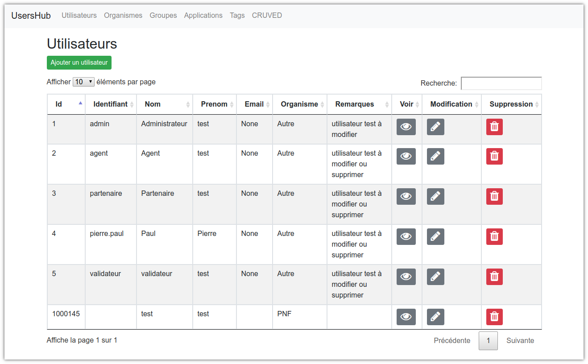Open the Utilisateurs menu item
This screenshot has width=588, height=364.
point(79,15)
